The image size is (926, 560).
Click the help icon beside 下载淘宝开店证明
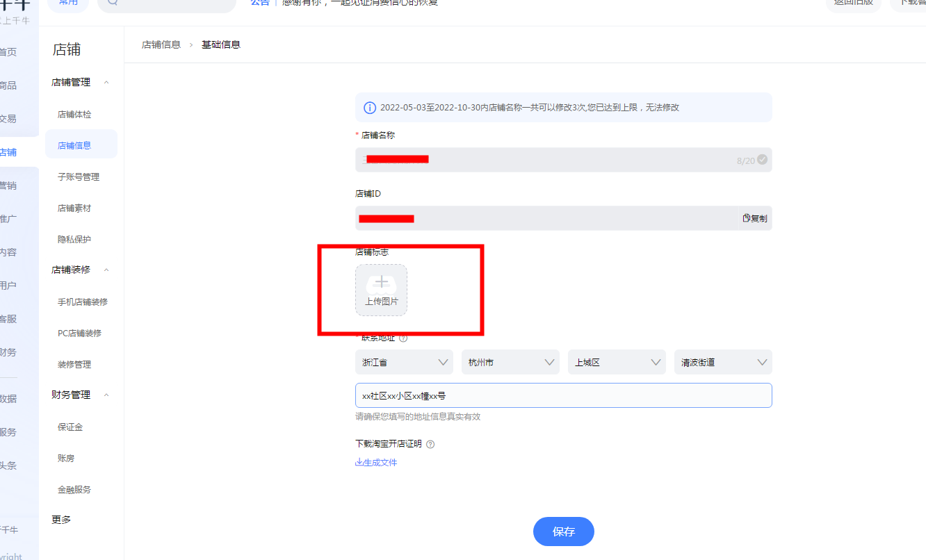point(430,444)
